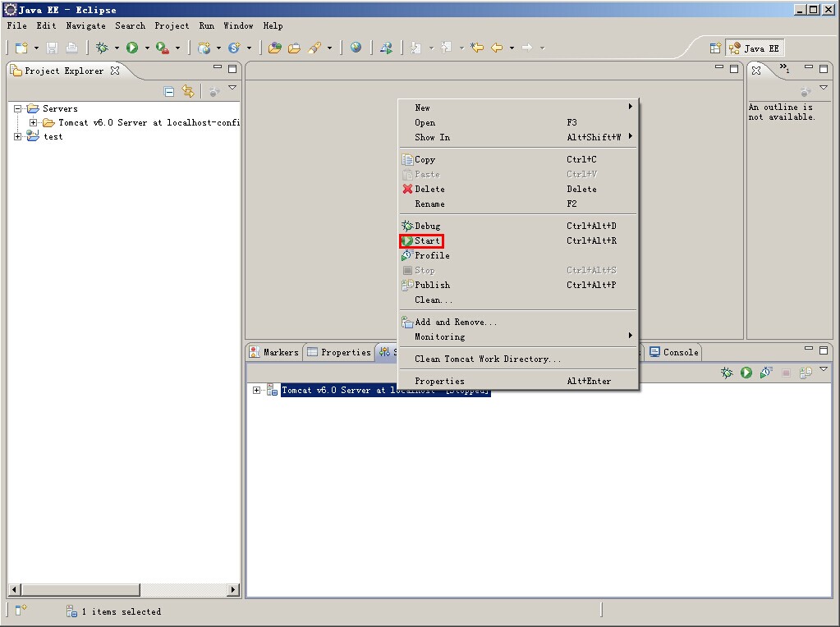The width and height of the screenshot is (840, 627).
Task: Expand the Tomcat v6.0 Server config folder
Action: pos(33,122)
